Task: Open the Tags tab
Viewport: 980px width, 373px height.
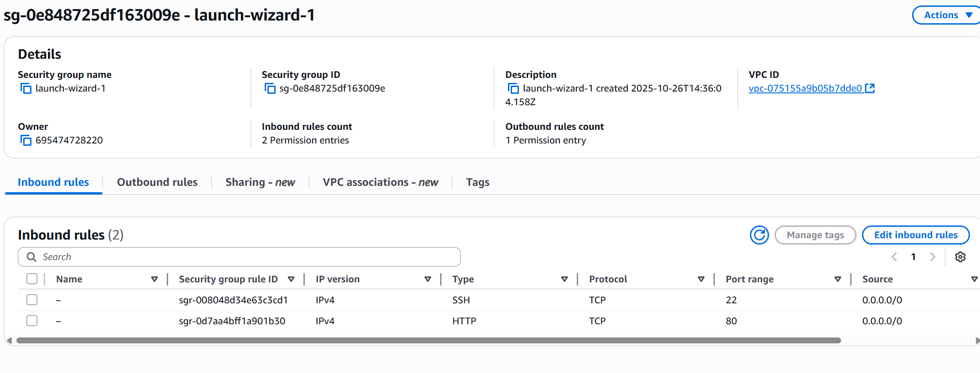Action: 477,182
